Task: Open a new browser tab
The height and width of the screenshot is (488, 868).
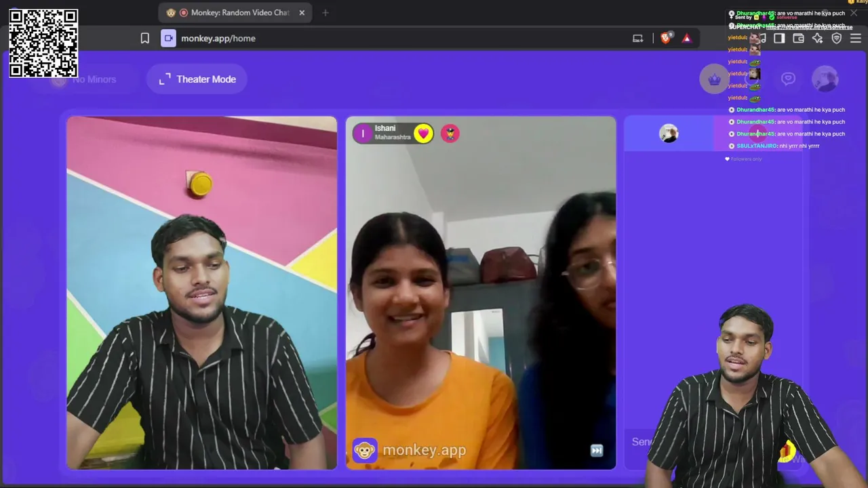Action: coord(325,12)
